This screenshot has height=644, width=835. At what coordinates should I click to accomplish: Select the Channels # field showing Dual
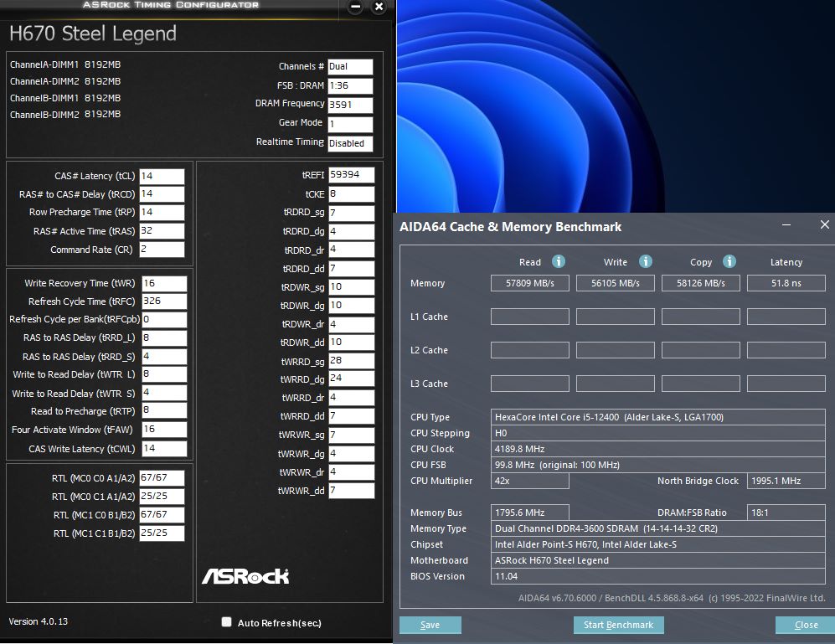[x=350, y=67]
